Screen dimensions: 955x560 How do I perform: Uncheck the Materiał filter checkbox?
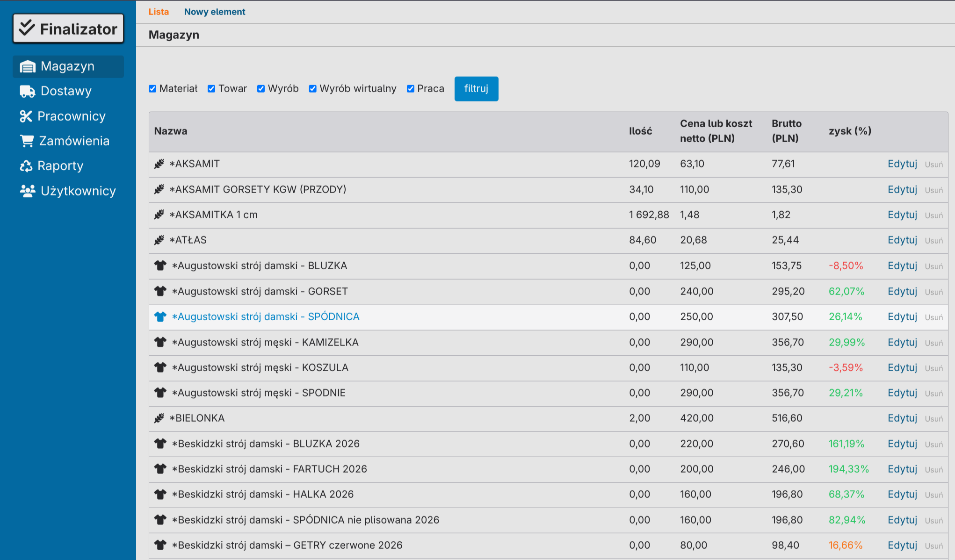152,89
